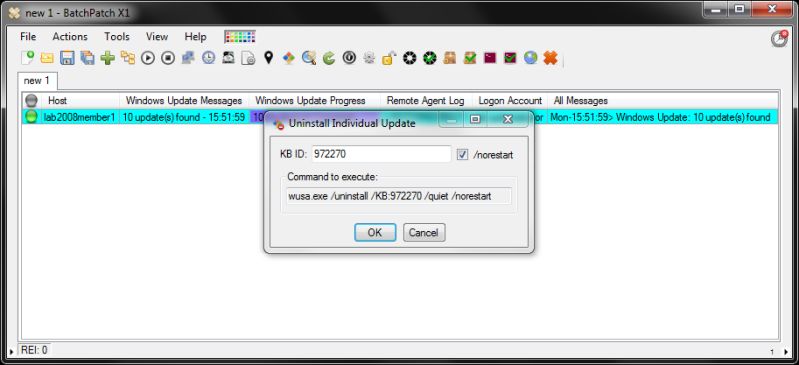Screen dimensions: 799x365
Task: Click the 'REI: 0' status bar entry
Action: point(34,350)
